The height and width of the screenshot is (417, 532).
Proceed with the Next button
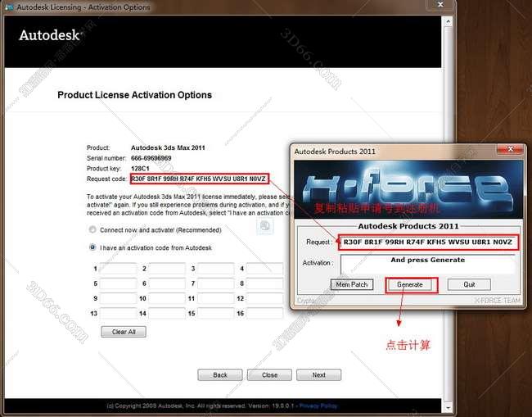point(318,375)
